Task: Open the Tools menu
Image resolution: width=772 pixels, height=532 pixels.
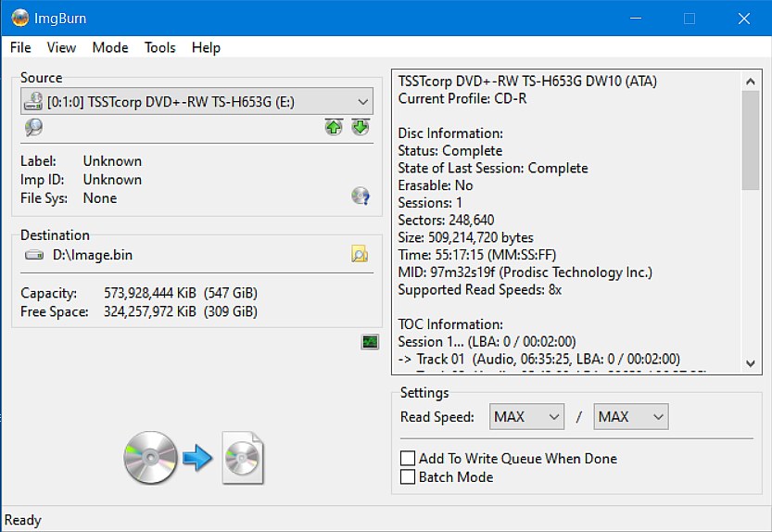Action: [160, 48]
